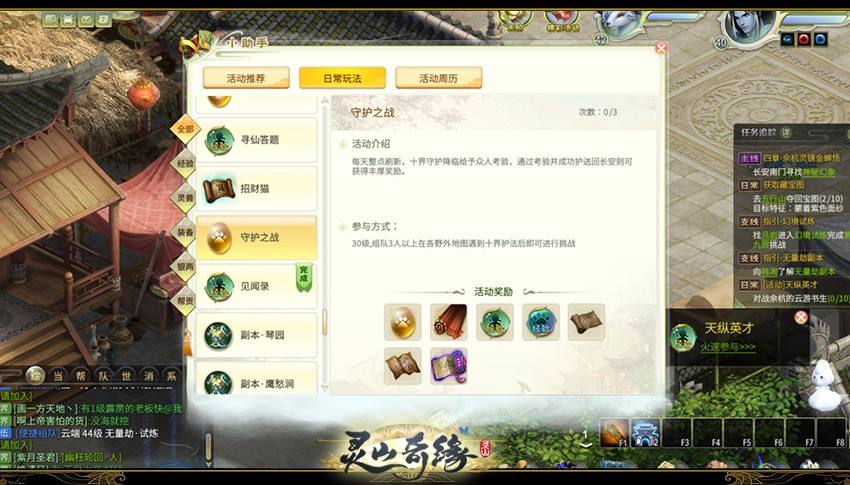Switch chat to the 世 world channel
Screen dimensions: 850x485
(x=126, y=376)
